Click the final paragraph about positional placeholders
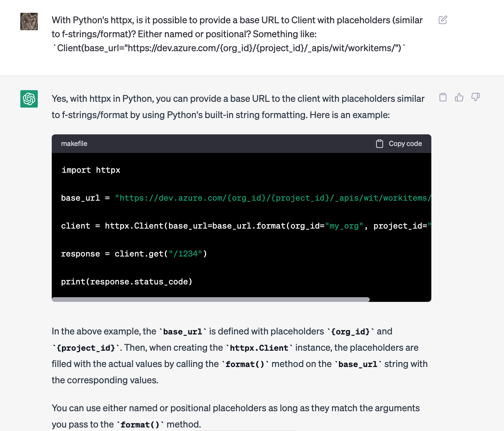 coord(236,416)
